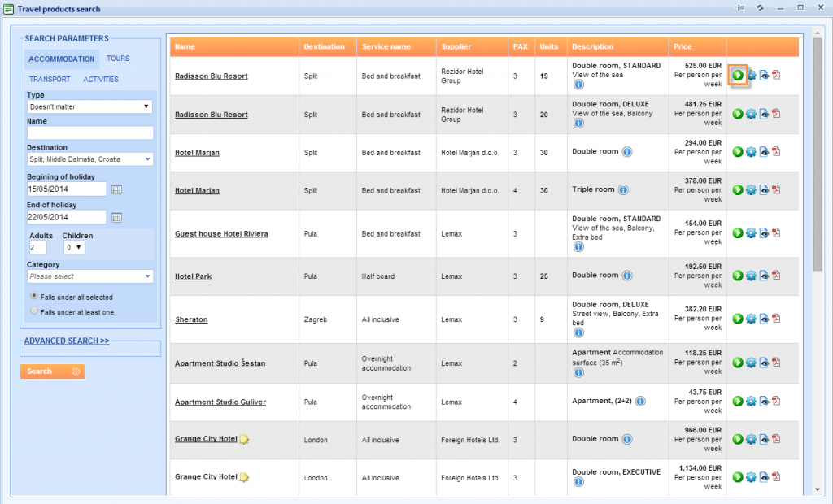
Task: Switch to the TOURS tab
Action: tap(118, 59)
